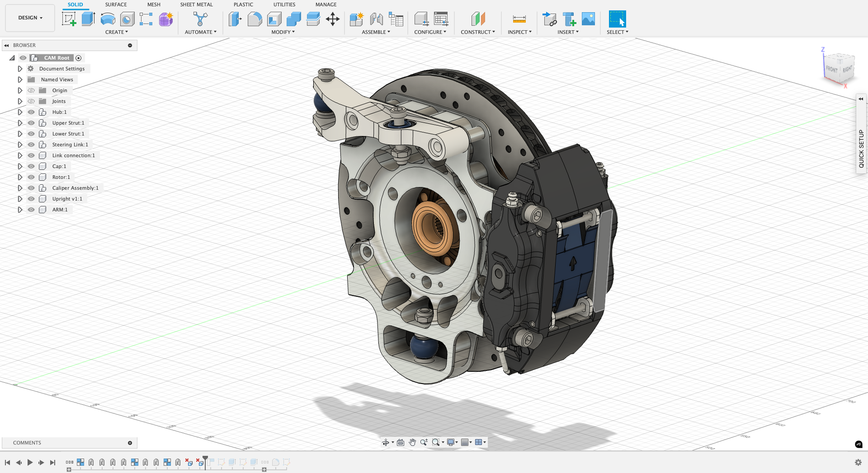The image size is (868, 473).
Task: Open the CONSTRUCT menu
Action: click(x=478, y=32)
